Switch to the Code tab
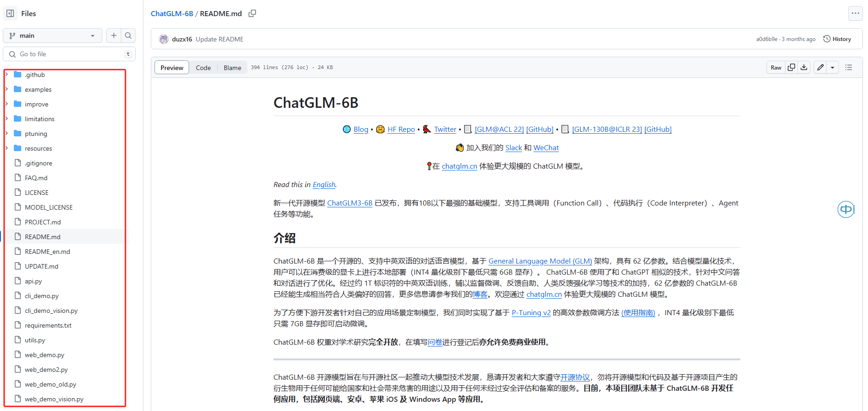Screen dimensions: 868x411 point(203,67)
